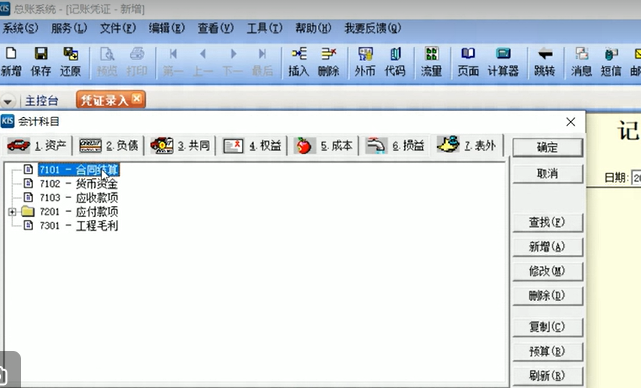Screen dimensions: 641x388
Task: Open the 工具(T) menu
Action: pyautogui.click(x=264, y=28)
